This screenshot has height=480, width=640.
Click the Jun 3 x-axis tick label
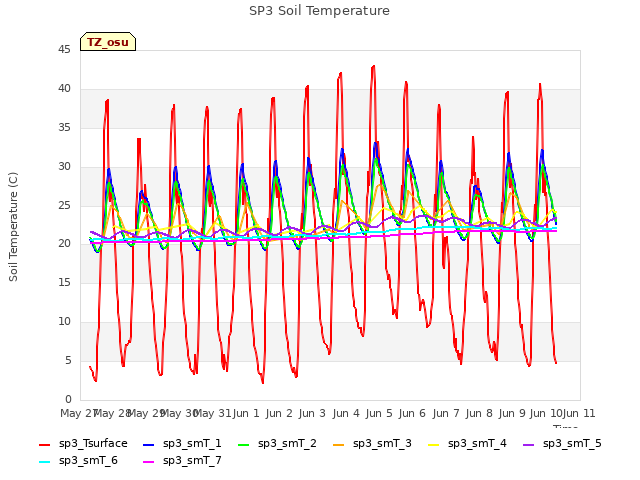[312, 413]
